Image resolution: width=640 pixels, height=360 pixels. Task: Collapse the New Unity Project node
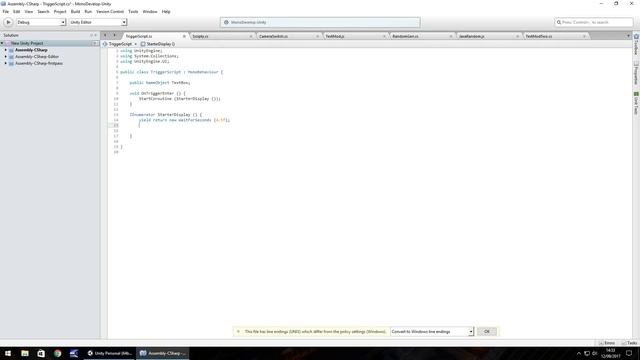(x=2, y=43)
